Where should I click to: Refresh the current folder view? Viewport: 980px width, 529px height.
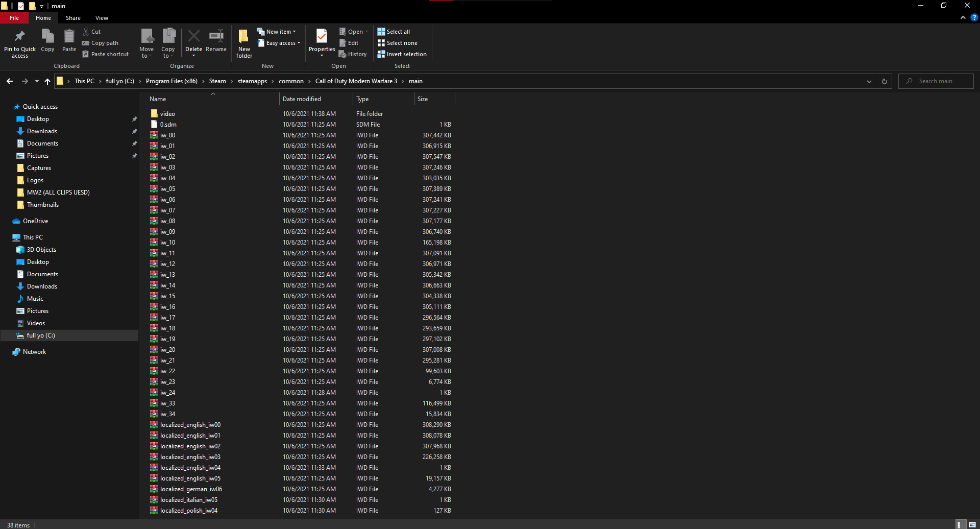click(x=885, y=81)
